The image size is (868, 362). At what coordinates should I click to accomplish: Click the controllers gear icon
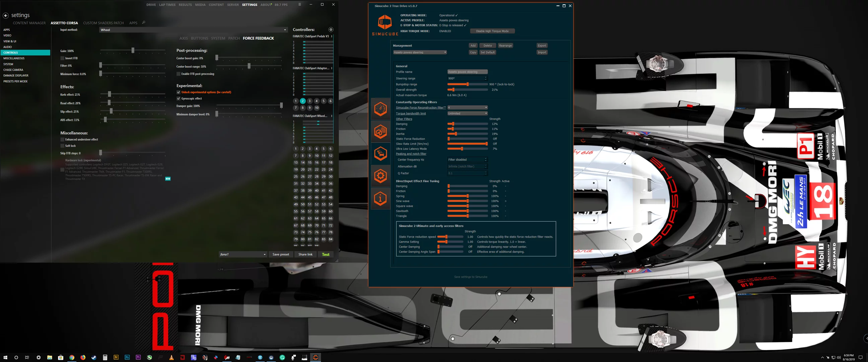pos(331,30)
